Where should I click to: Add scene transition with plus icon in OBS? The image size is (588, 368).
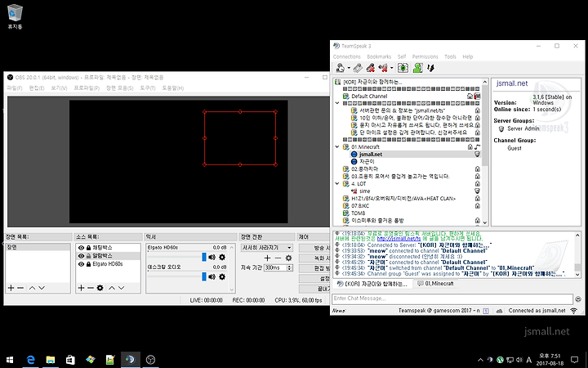click(267, 258)
